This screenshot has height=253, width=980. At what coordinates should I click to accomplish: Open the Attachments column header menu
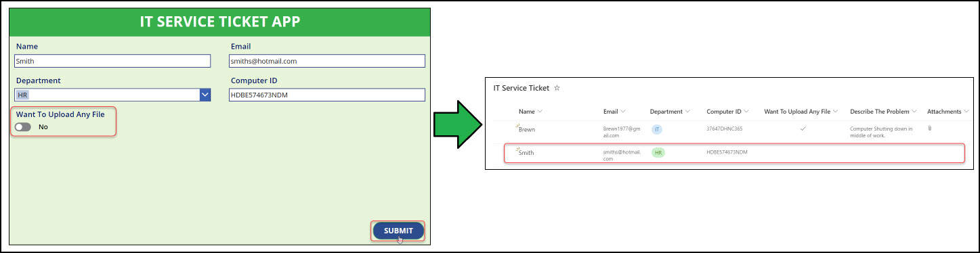pyautogui.click(x=966, y=112)
